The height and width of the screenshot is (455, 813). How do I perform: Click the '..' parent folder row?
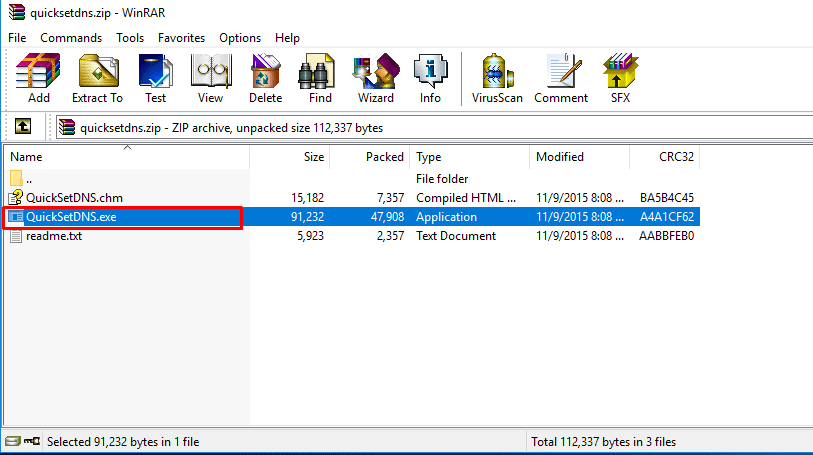(352, 179)
